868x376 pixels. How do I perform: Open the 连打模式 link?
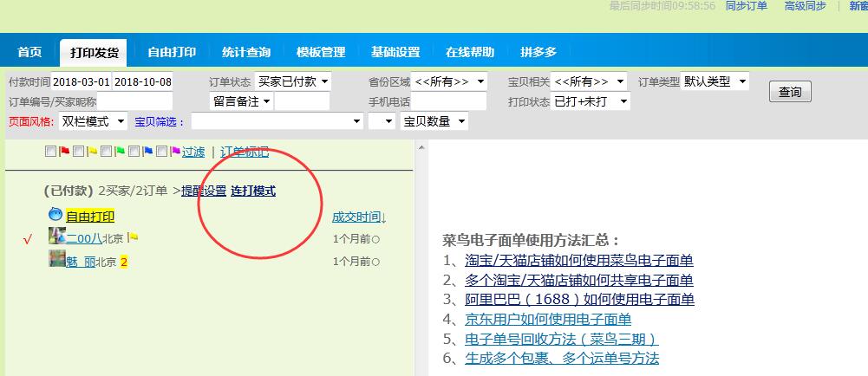tap(253, 191)
